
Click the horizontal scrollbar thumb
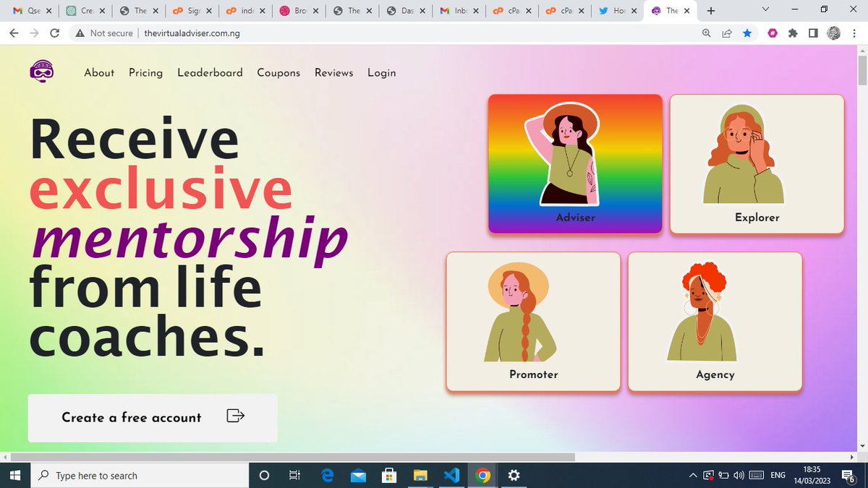point(292,457)
